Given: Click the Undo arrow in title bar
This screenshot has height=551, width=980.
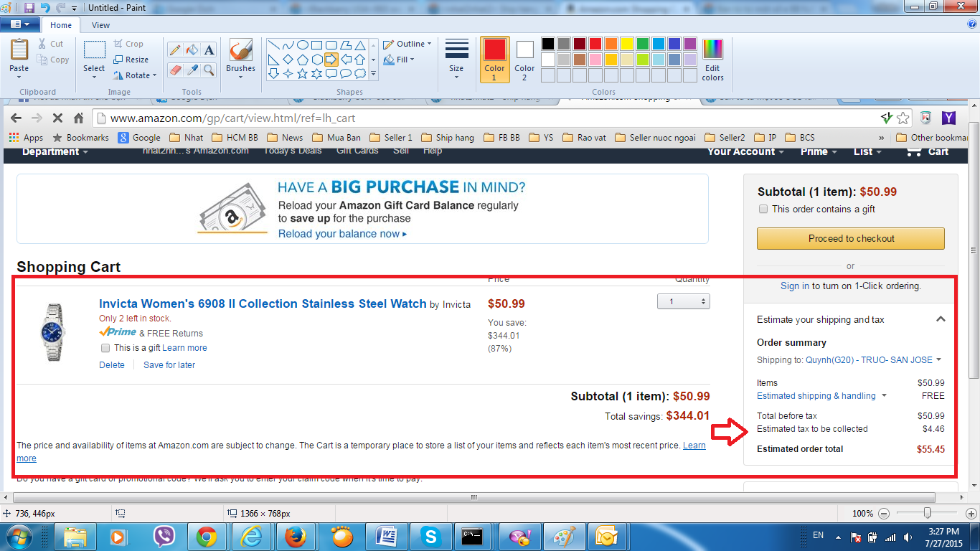Looking at the screenshot, I should point(45,8).
